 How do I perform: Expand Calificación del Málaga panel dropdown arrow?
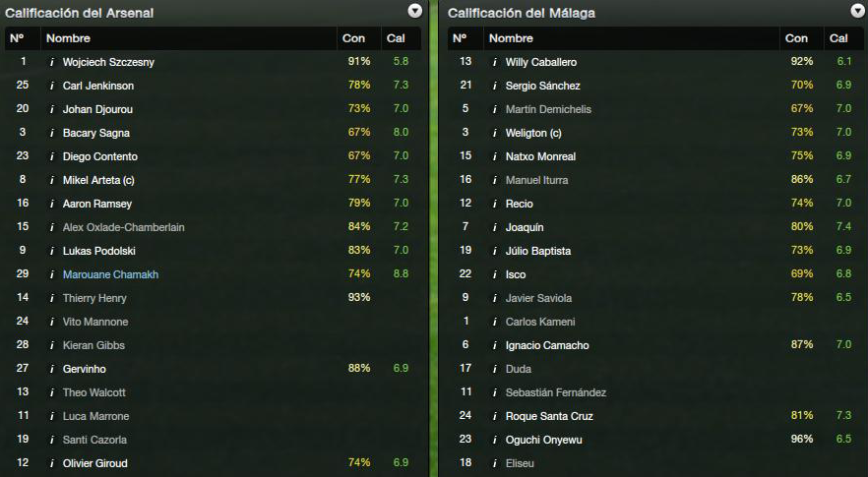(857, 11)
